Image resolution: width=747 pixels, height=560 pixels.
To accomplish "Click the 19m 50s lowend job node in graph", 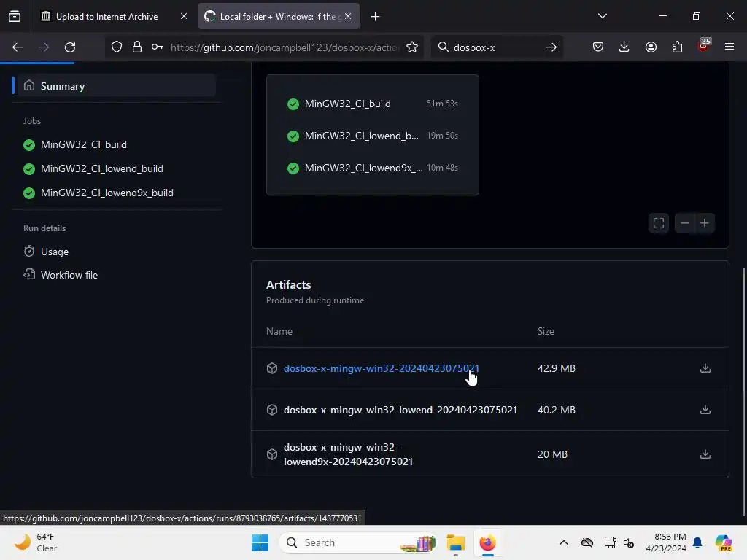I will (373, 136).
